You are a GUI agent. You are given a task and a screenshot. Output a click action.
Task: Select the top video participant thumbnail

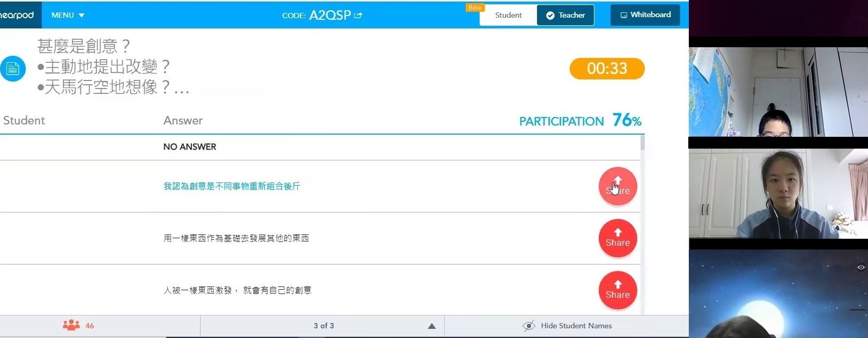point(778,92)
